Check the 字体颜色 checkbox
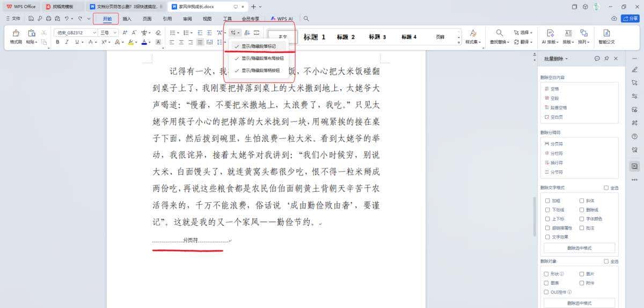The height and width of the screenshot is (308, 644). 582,219
